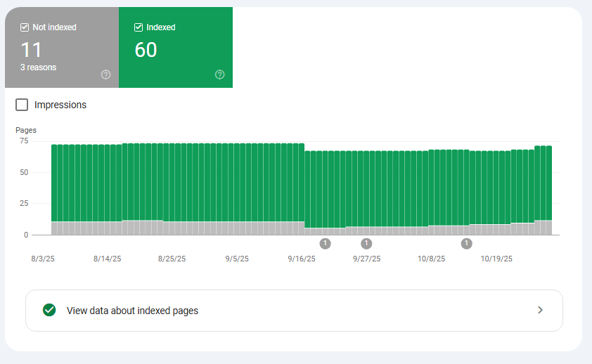Uncheck the Indexed checkbox
The image size is (592, 364).
139,27
